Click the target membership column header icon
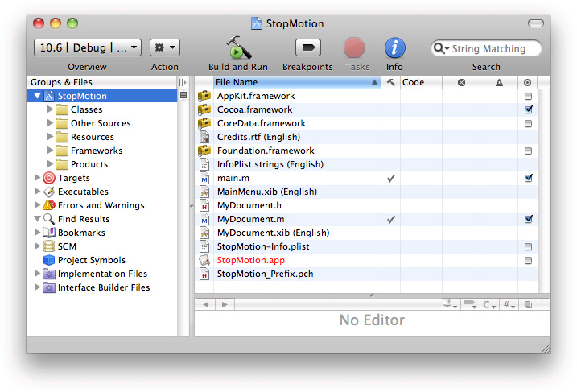 527,82
